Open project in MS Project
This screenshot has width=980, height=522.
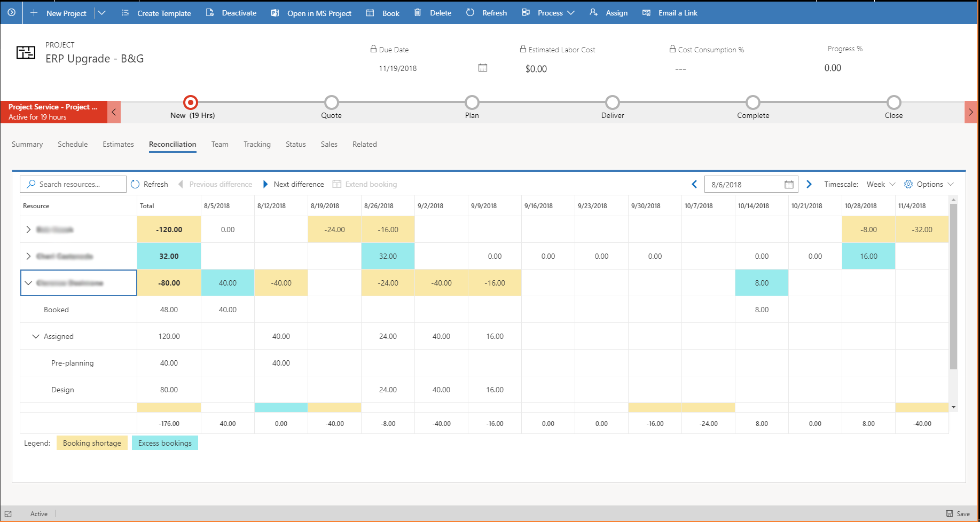coord(311,13)
